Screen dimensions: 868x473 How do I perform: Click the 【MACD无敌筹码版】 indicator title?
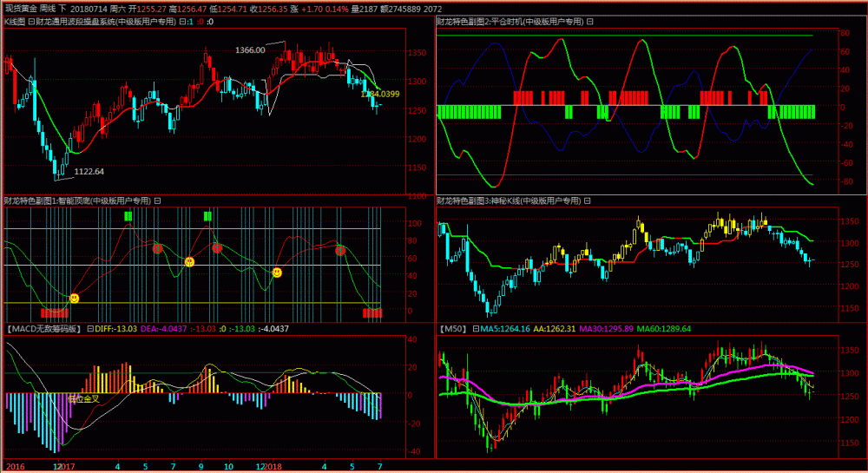(44, 329)
